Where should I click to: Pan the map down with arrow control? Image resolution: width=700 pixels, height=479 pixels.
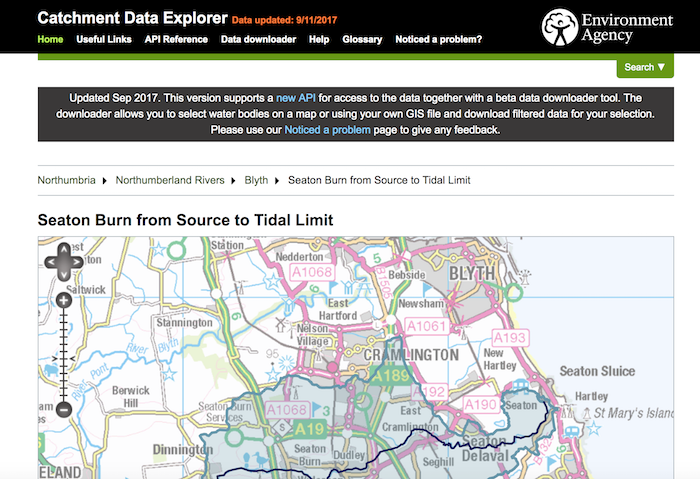point(63,276)
